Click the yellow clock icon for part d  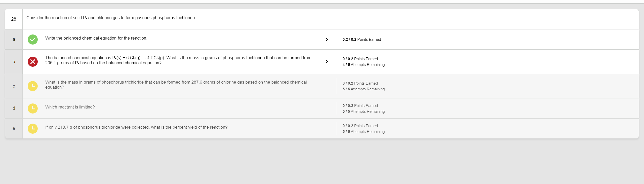[x=33, y=108]
